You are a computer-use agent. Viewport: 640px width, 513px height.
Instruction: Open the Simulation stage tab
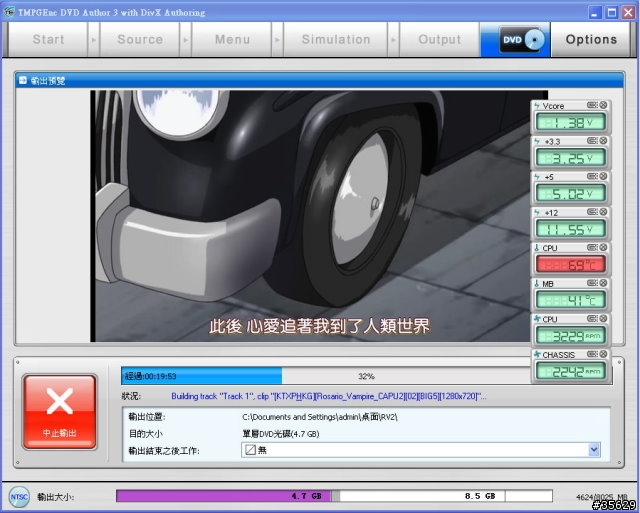[x=336, y=40]
